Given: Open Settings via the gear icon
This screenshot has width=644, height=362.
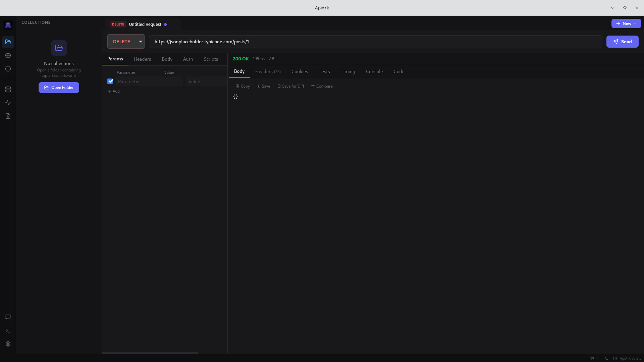Looking at the screenshot, I should coord(8,344).
